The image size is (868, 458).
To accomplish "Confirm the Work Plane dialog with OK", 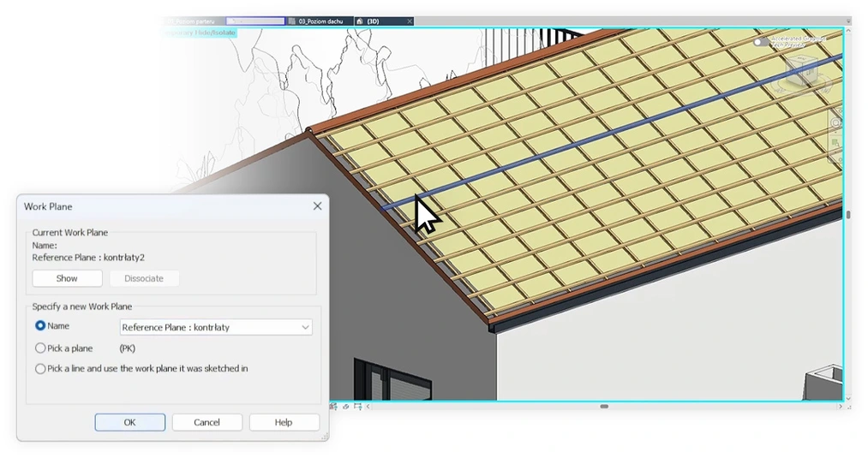I will pos(129,422).
